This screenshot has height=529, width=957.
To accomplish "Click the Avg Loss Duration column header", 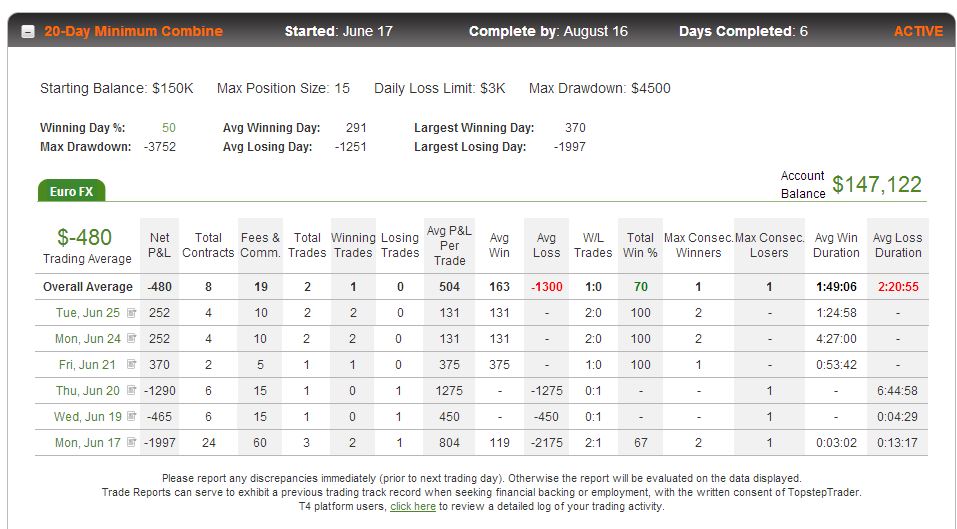I will [x=898, y=245].
